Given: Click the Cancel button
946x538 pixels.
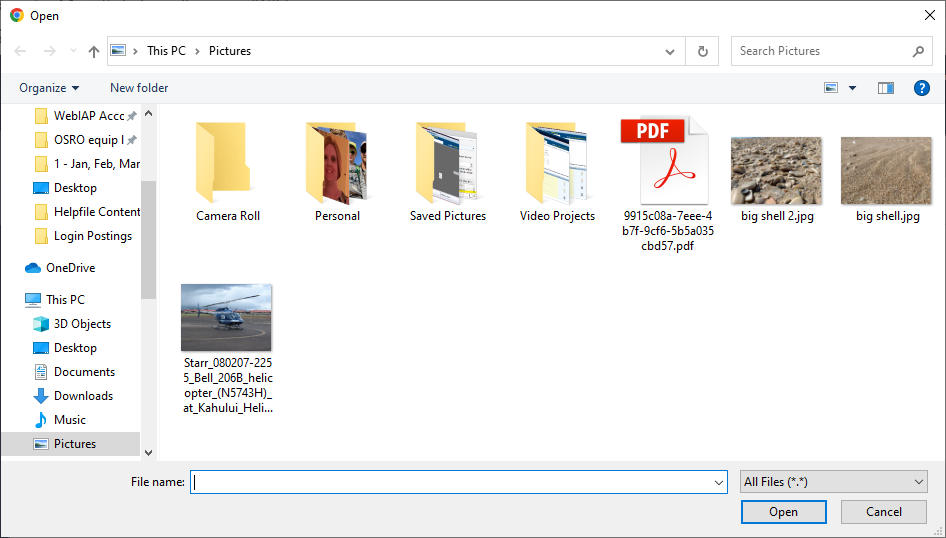Looking at the screenshot, I should pos(884,512).
